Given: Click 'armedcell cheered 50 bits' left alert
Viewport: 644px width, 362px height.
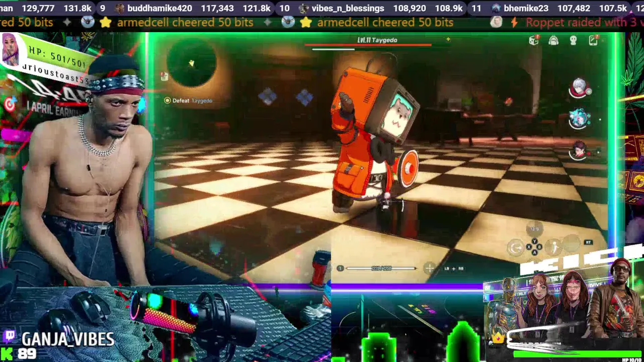Looking at the screenshot, I should tap(185, 23).
